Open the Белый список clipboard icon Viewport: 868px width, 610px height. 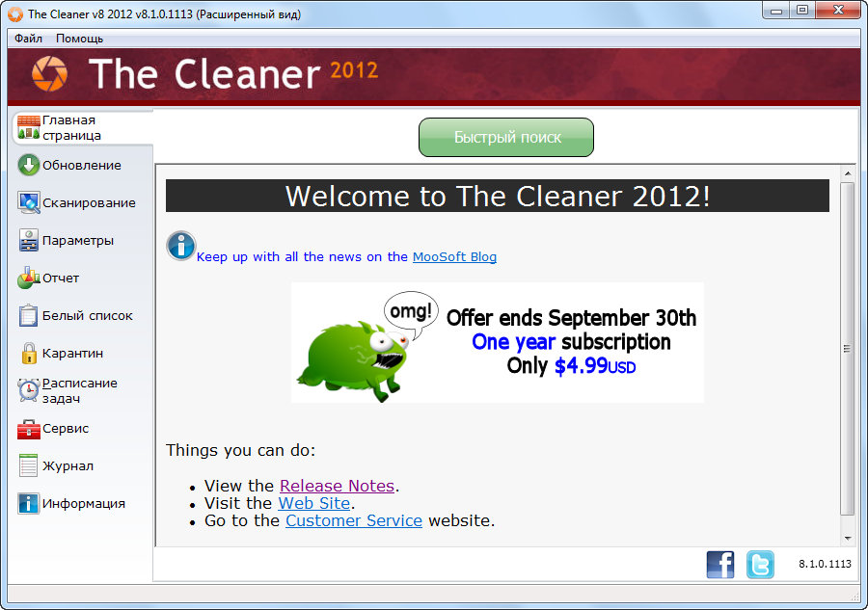[28, 315]
